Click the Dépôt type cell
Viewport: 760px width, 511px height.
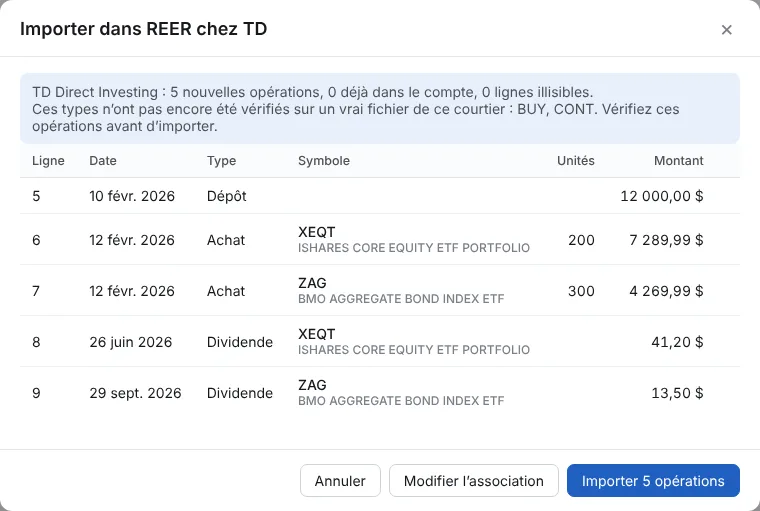click(226, 196)
